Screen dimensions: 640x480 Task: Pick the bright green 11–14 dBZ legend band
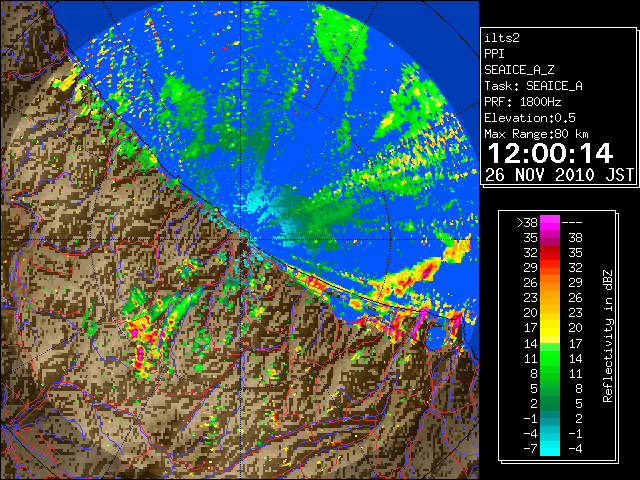pyautogui.click(x=550, y=358)
